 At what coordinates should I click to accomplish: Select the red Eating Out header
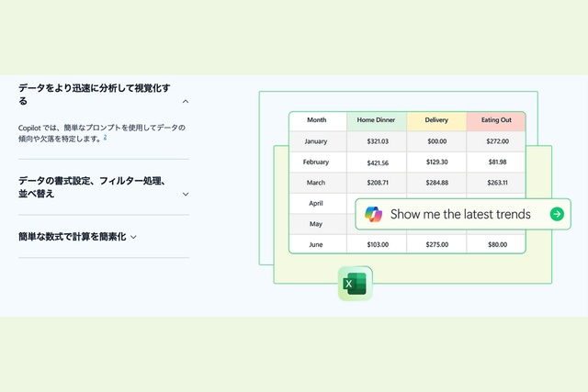pos(496,120)
